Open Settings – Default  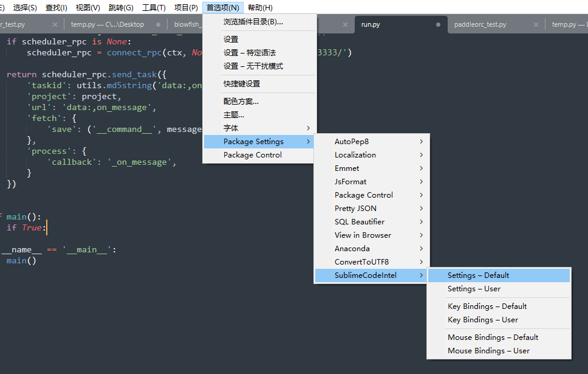coord(499,275)
